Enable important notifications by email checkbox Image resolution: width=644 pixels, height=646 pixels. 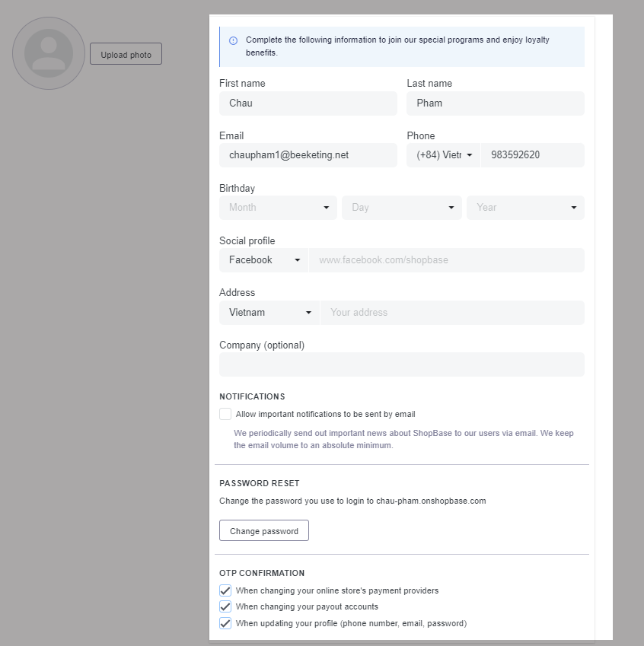pos(225,414)
